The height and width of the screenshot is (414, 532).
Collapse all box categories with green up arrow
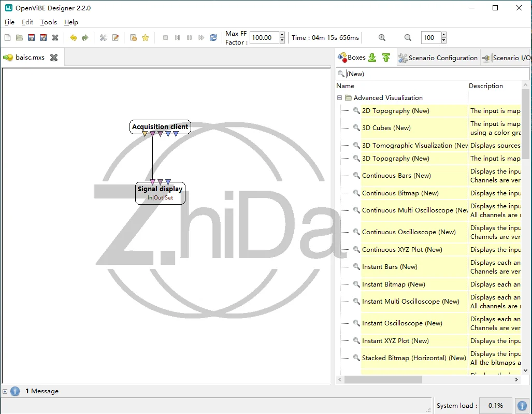pyautogui.click(x=386, y=58)
